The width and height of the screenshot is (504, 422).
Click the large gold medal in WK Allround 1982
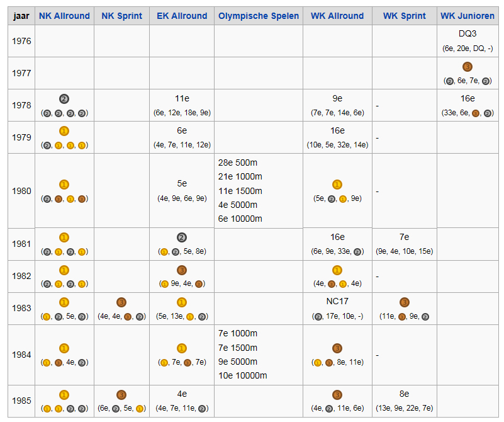pyautogui.click(x=337, y=270)
